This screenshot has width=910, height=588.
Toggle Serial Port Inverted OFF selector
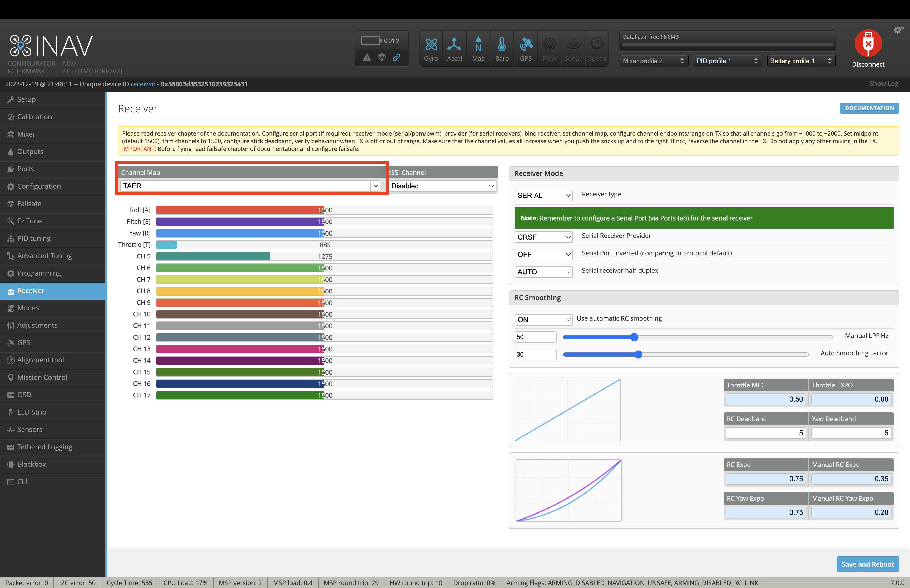(543, 254)
